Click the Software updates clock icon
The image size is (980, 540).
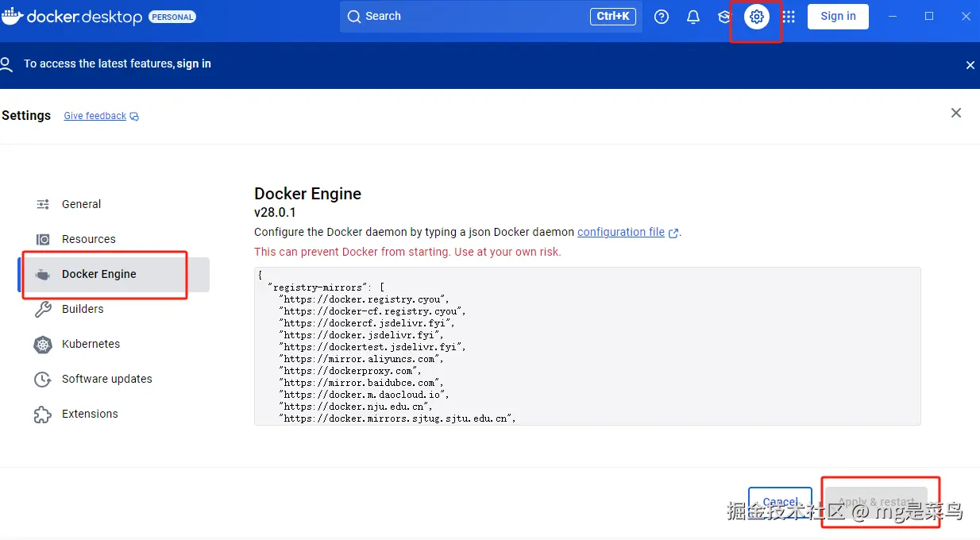43,380
